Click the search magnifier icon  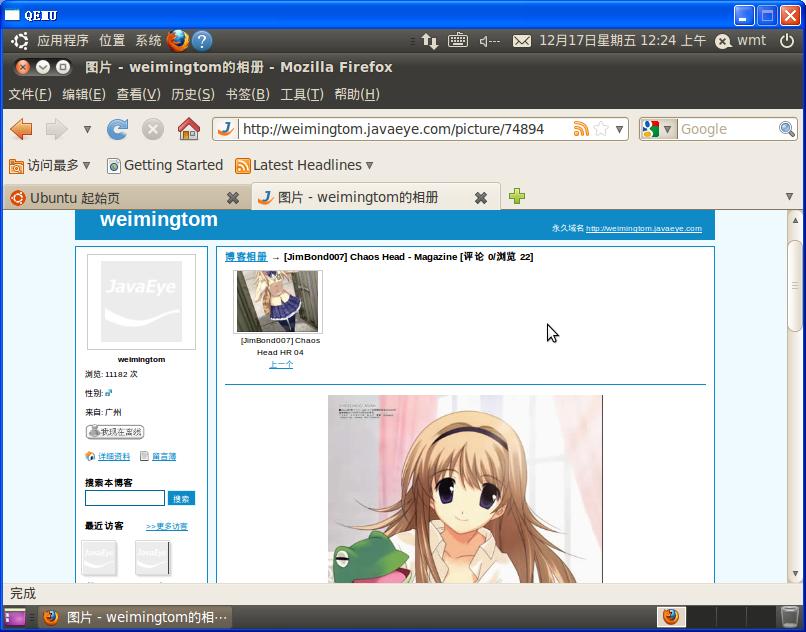tap(787, 129)
